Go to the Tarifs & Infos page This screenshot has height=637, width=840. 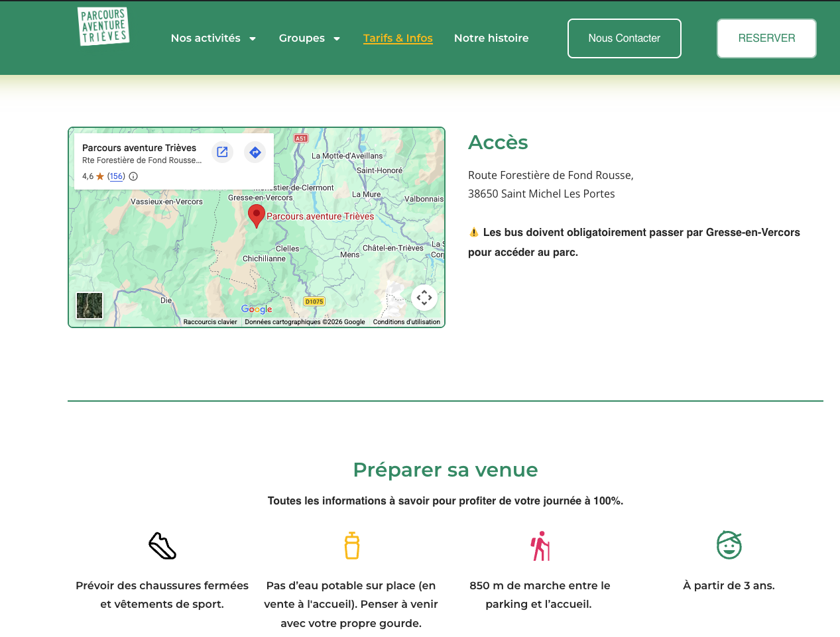pyautogui.click(x=398, y=38)
